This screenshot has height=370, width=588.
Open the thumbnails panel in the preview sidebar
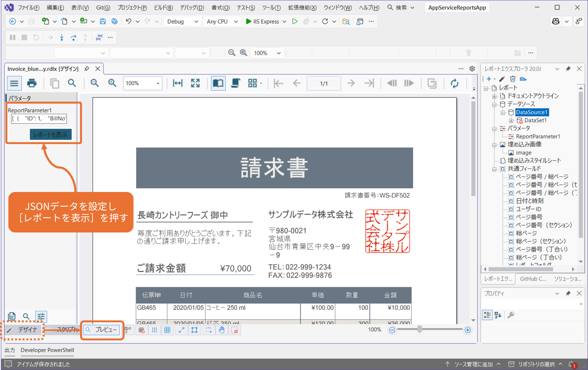coord(12,316)
